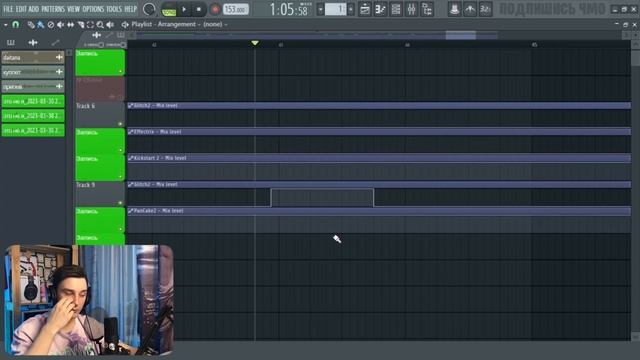The image size is (640, 360).
Task: Open the ADD menu
Action: coord(33,9)
